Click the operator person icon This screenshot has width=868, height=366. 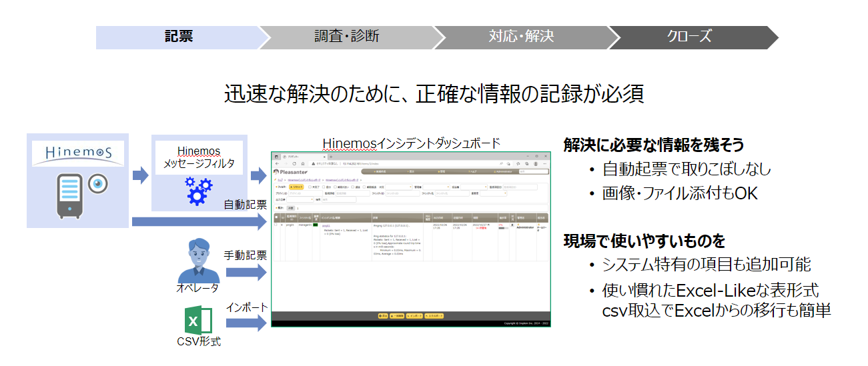point(197,261)
